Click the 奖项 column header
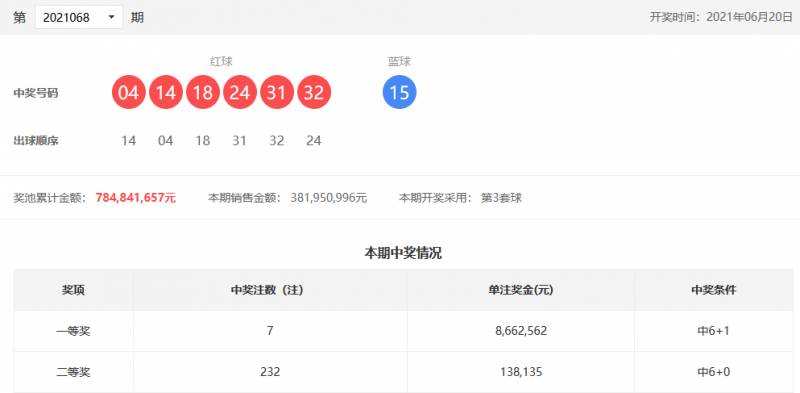800x393 pixels. (73, 290)
